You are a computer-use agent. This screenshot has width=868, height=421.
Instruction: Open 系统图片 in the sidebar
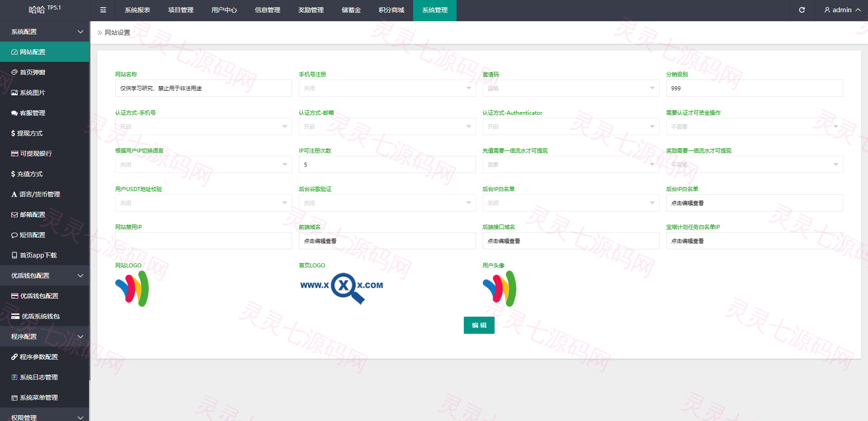45,93
